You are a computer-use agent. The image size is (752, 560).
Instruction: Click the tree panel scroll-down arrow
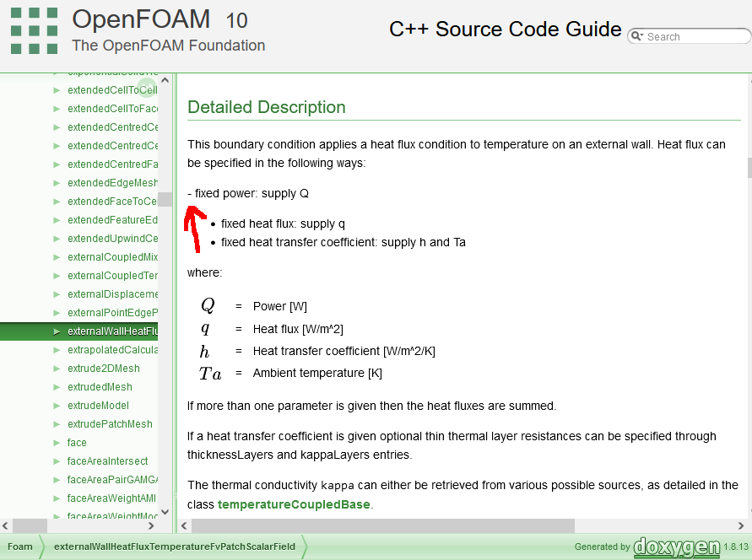point(165,512)
